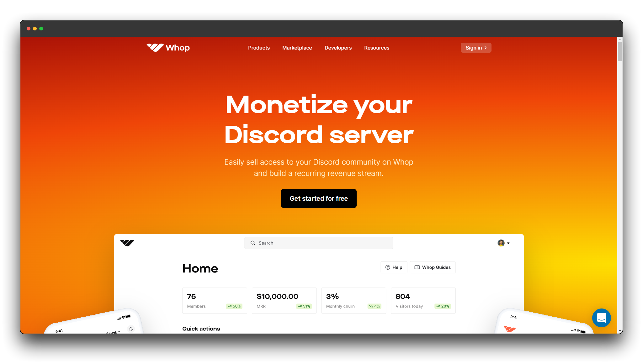
Task: Open the Marketplace menu item
Action: (x=297, y=48)
